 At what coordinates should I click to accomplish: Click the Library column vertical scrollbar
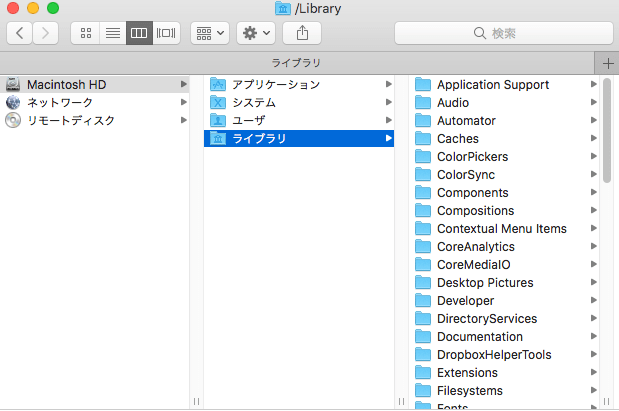point(607,130)
